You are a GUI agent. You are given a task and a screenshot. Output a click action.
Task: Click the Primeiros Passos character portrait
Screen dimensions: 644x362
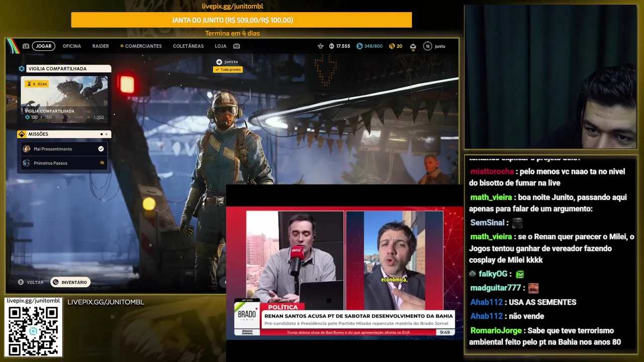27,163
